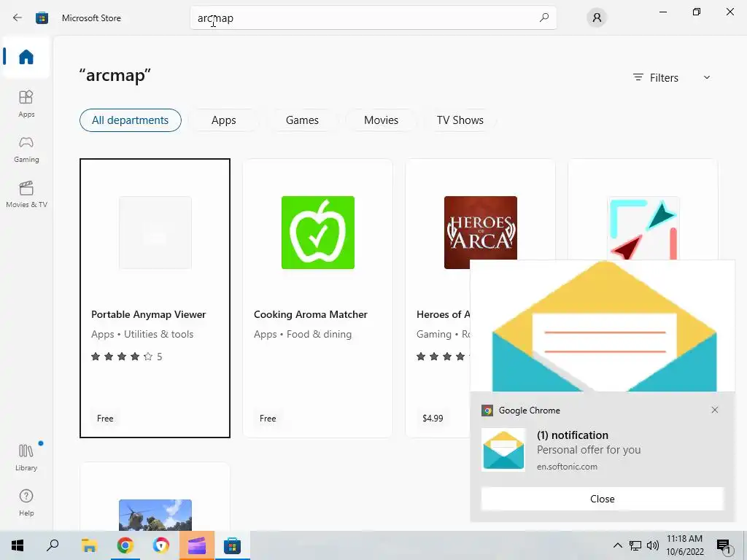The image size is (747, 560).
Task: Click Free price on Cooking Aroma Matcher
Action: click(268, 418)
